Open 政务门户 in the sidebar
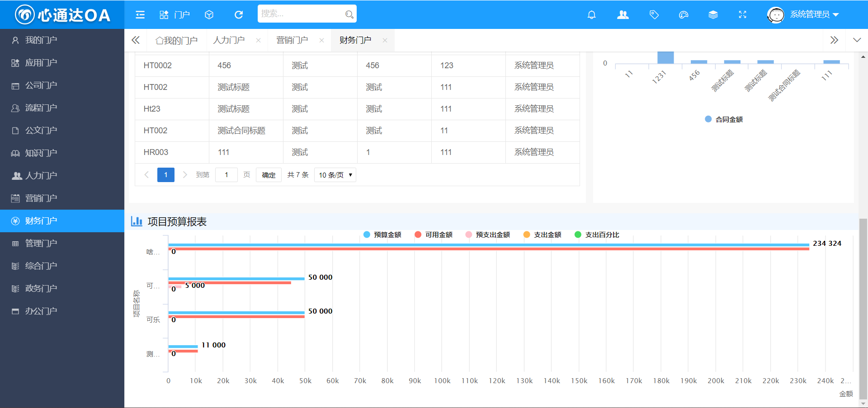Image resolution: width=868 pixels, height=408 pixels. pyautogui.click(x=62, y=289)
